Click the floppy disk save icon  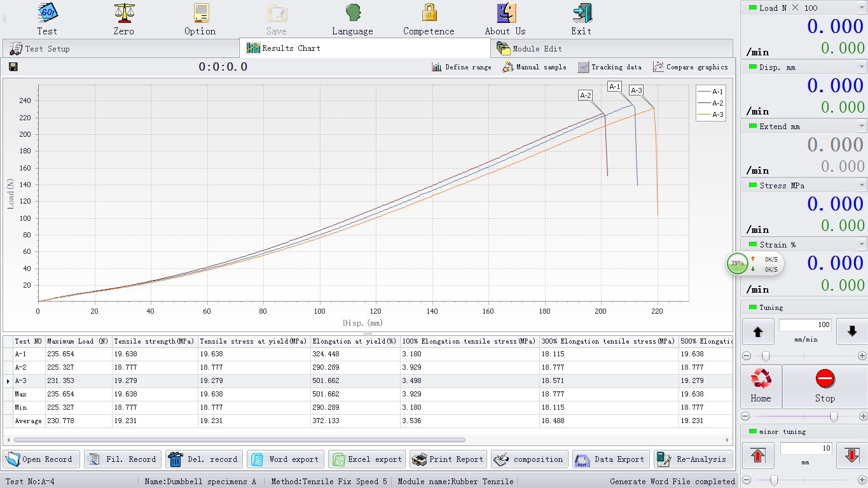[13, 67]
